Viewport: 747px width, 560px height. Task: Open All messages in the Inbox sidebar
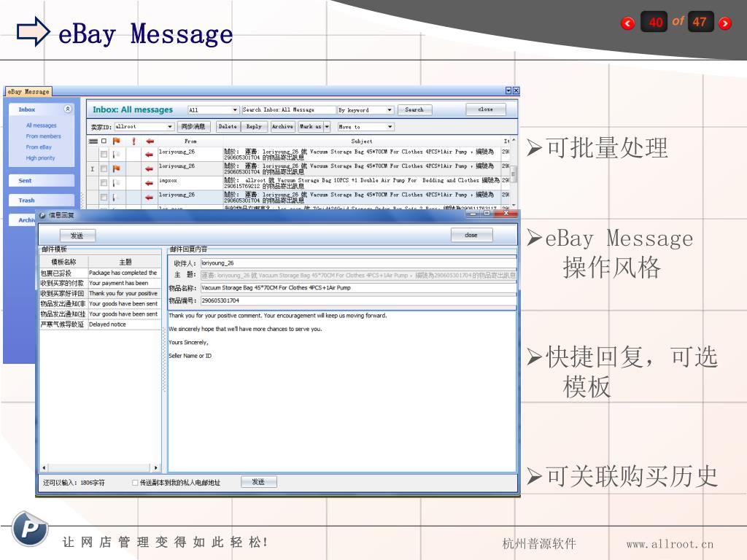tap(41, 125)
